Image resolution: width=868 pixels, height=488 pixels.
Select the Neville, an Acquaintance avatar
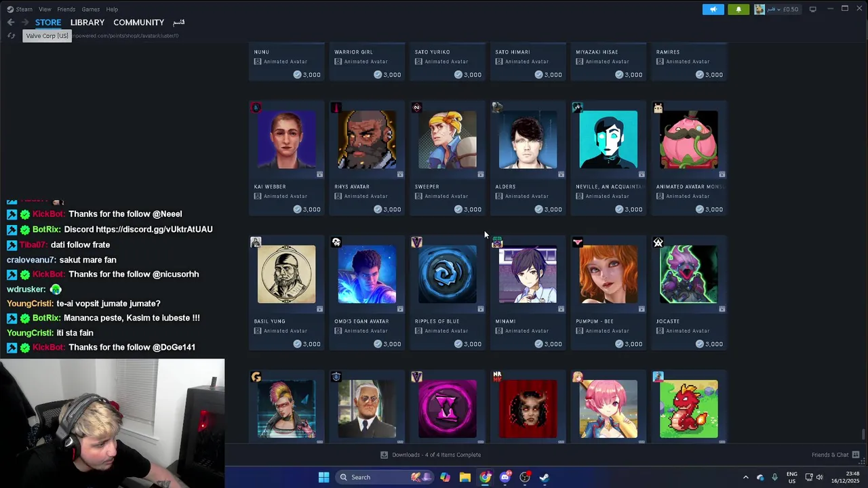point(608,140)
